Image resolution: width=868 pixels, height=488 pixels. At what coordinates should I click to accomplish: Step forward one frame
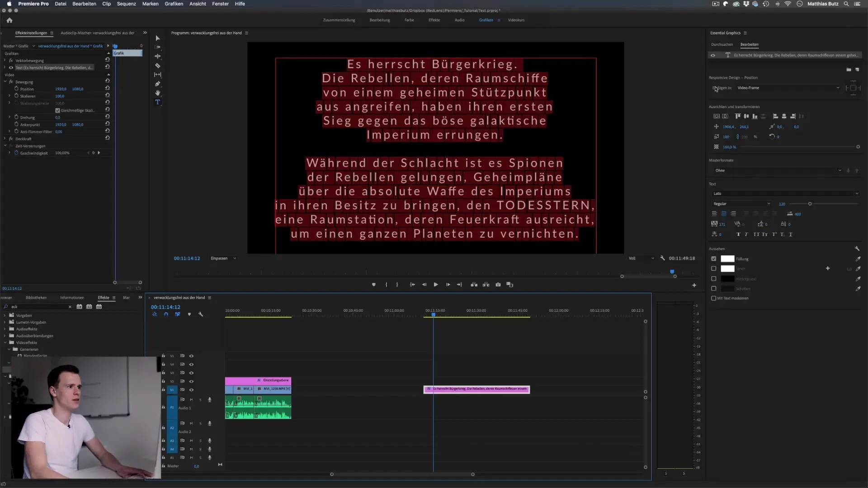[448, 285]
